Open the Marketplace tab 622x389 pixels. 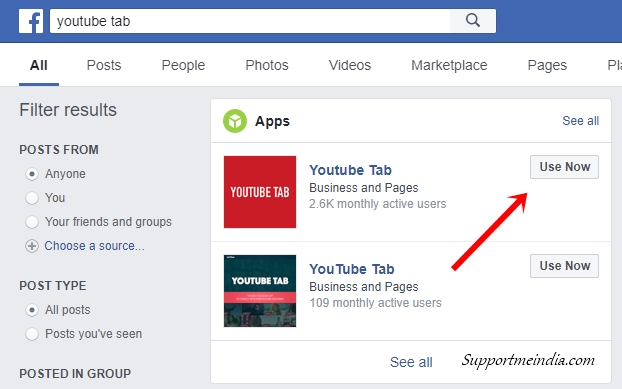(449, 65)
